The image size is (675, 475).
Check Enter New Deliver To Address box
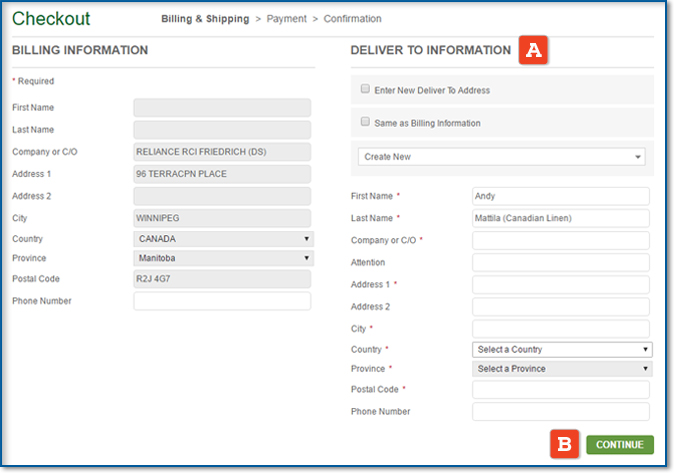pos(366,89)
